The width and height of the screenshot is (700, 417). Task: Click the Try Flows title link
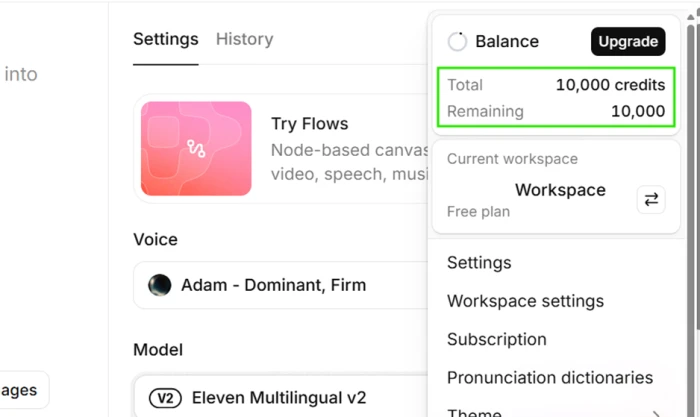click(x=309, y=124)
